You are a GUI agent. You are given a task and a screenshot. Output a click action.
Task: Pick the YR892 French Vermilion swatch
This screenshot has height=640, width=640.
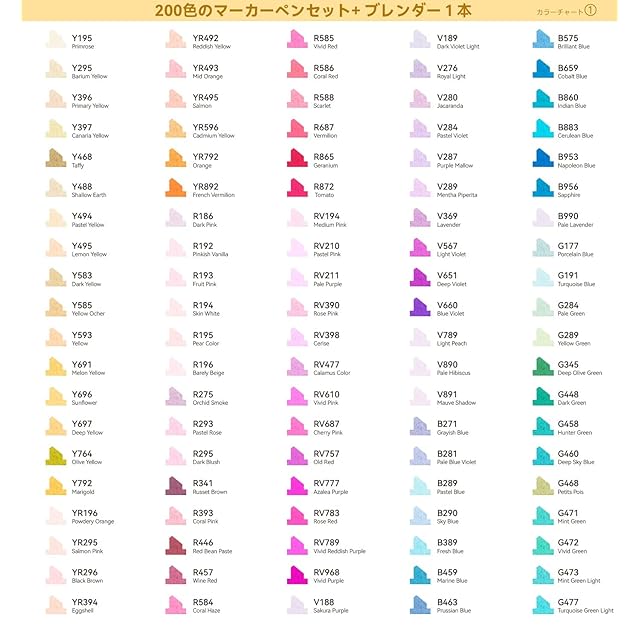(x=176, y=188)
